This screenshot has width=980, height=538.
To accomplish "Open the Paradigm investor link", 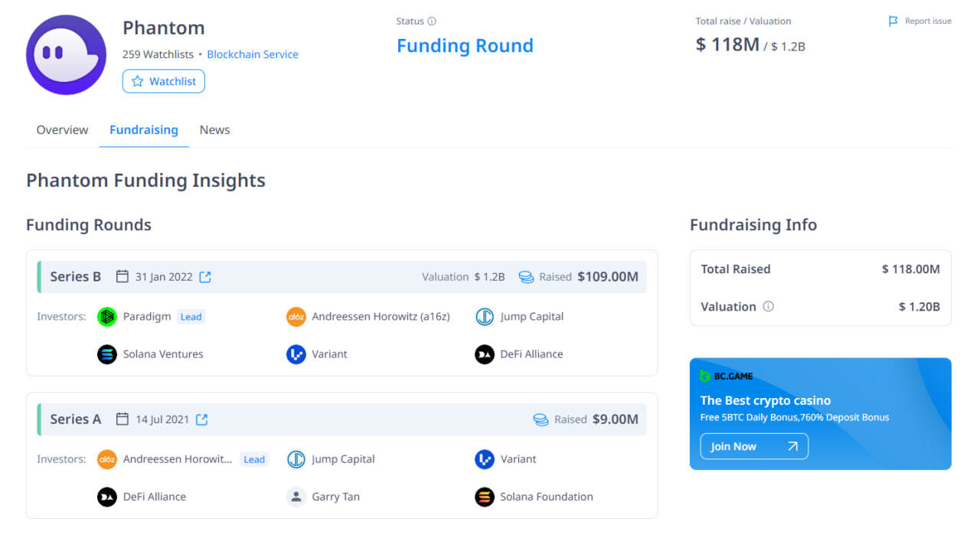I will coord(147,317).
